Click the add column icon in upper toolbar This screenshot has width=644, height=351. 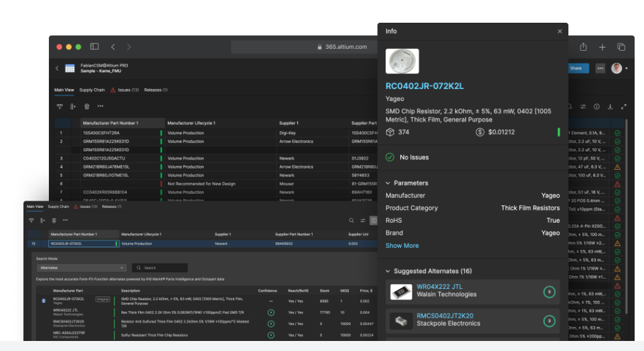point(73,106)
